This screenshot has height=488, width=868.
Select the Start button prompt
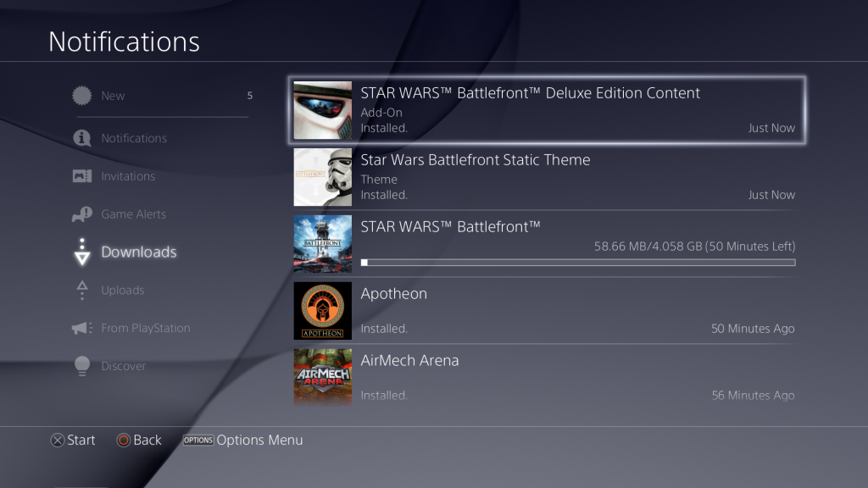point(73,440)
